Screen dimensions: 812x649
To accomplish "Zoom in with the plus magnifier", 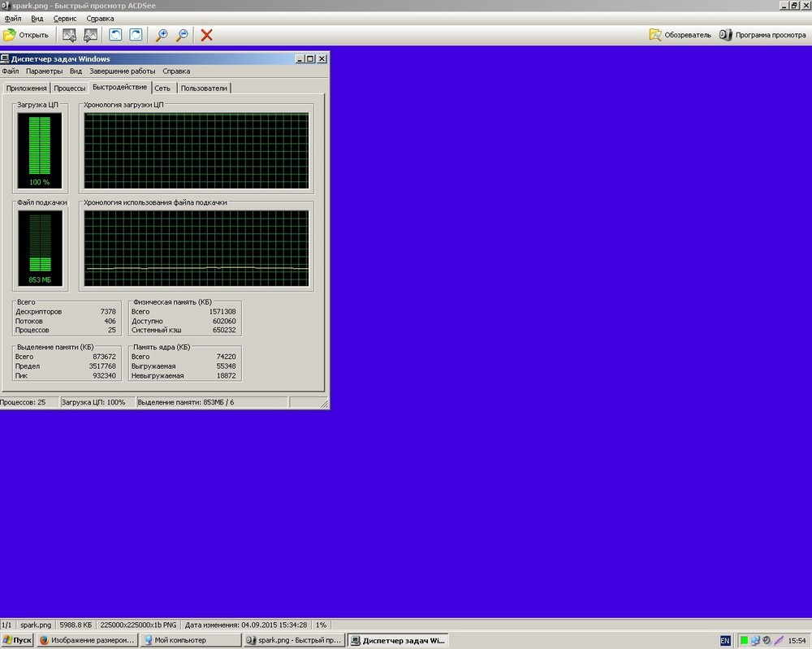I will pyautogui.click(x=162, y=35).
